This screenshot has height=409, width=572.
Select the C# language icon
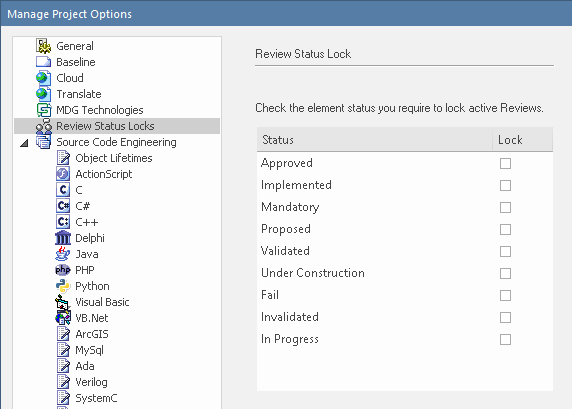63,206
